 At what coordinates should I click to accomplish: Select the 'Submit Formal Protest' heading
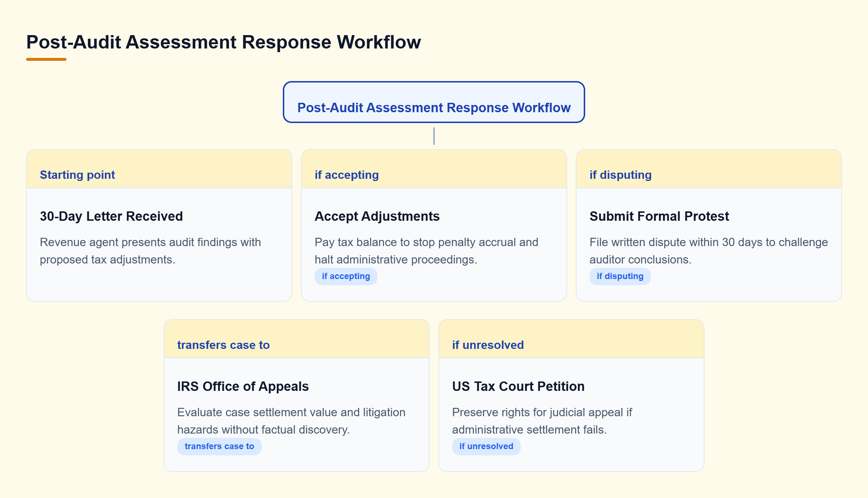click(659, 216)
